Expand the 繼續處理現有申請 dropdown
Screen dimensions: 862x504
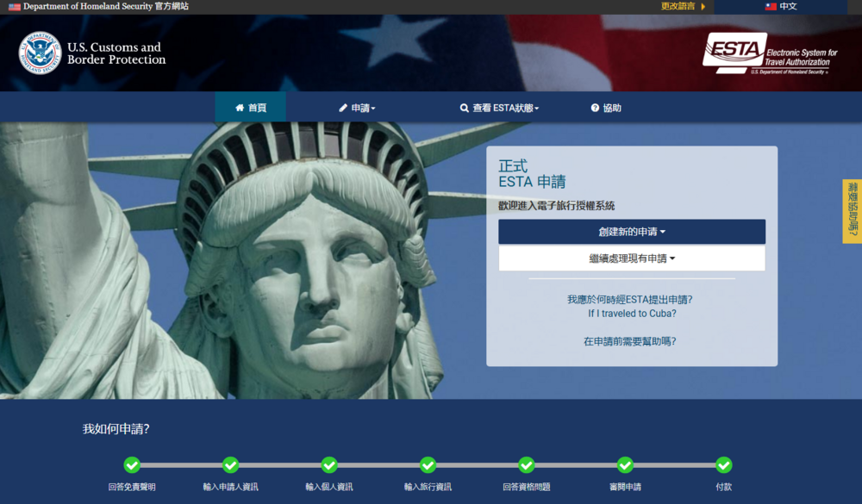[631, 258]
